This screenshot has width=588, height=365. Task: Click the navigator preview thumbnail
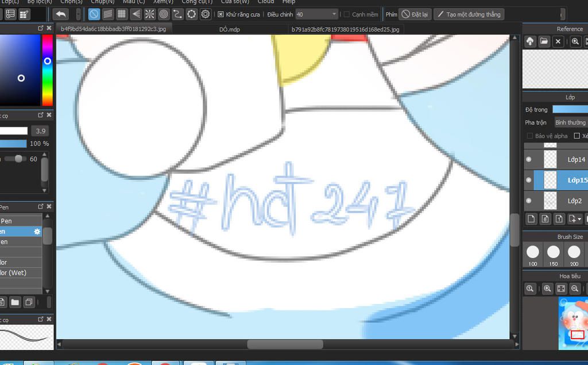point(573,323)
